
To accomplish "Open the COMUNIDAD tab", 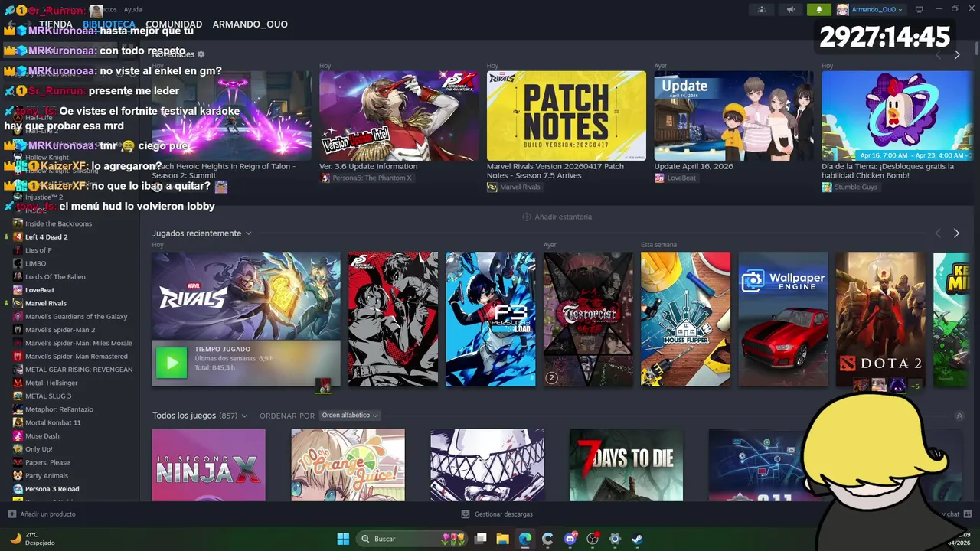I will 174,24.
